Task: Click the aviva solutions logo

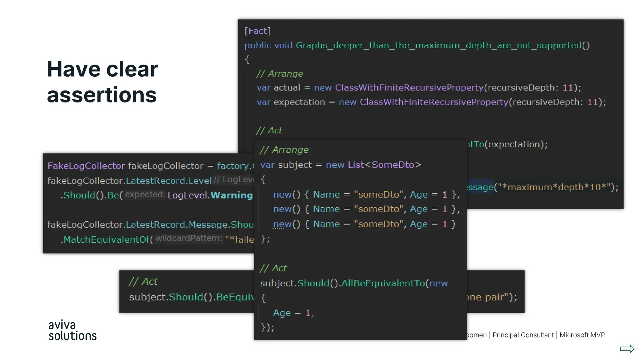Action: click(x=72, y=330)
